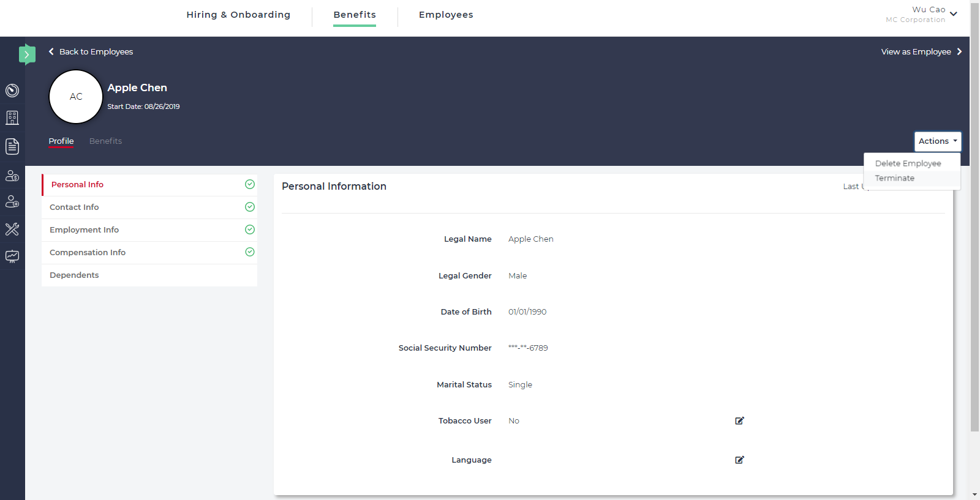
Task: Edit the Tobacco User field
Action: [x=739, y=420]
